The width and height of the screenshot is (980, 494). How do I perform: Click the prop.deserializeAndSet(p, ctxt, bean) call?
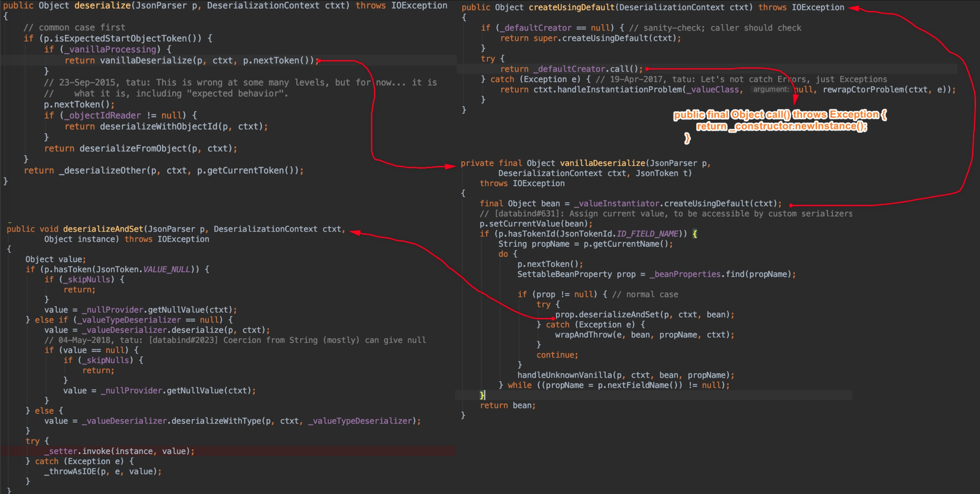coord(643,315)
